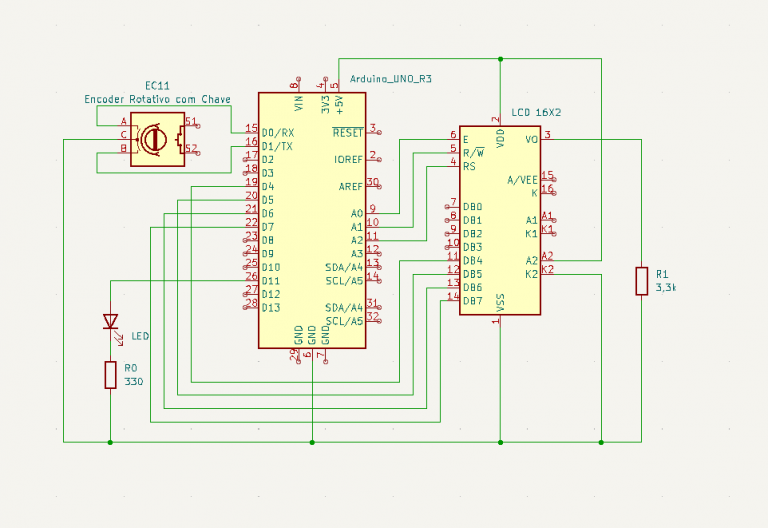Screen dimensions: 768x528
Task: Click the AREF pin label on Arduino
Action: pyautogui.click(x=350, y=186)
